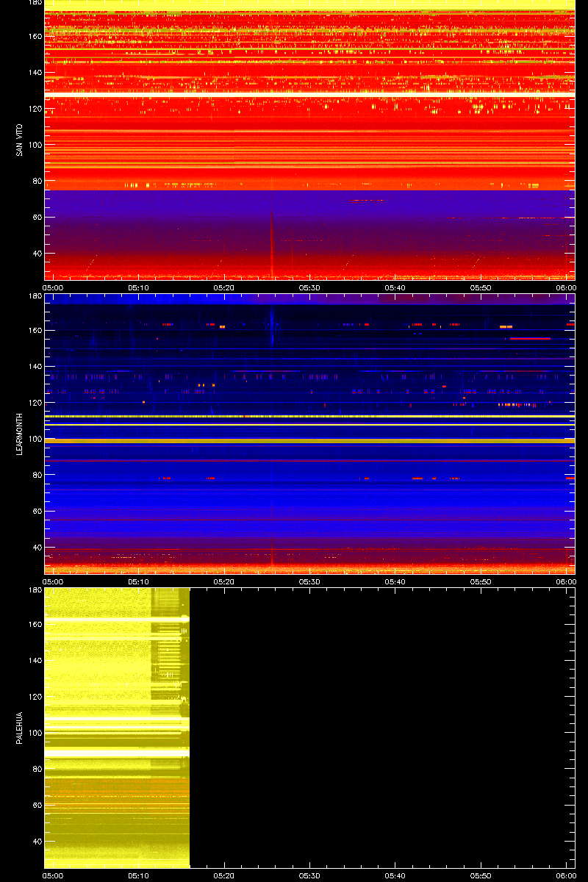The height and width of the screenshot is (882, 588).
Task: Pick the 05:10 time label under Learmonth
Action: [139, 581]
